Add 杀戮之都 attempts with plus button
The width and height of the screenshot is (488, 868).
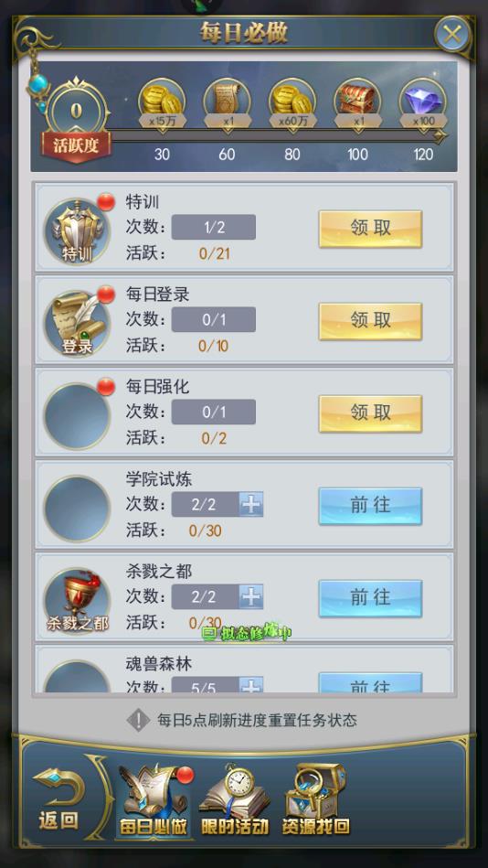pyautogui.click(x=251, y=596)
